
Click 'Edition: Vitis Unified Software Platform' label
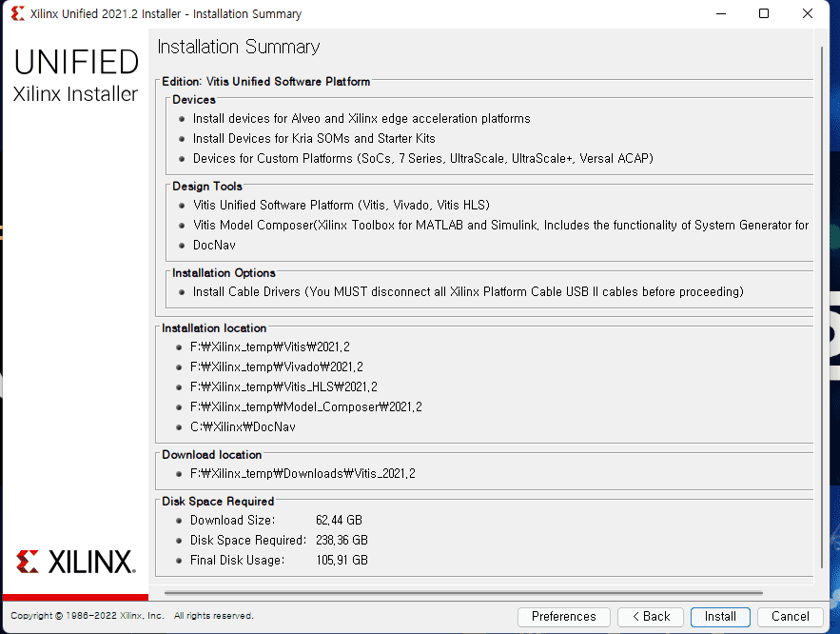(x=265, y=82)
